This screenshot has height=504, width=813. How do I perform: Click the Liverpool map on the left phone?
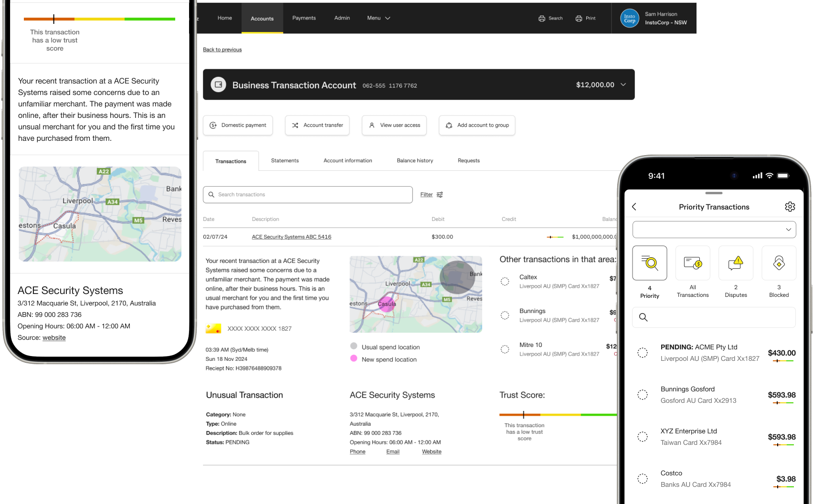pos(100,214)
